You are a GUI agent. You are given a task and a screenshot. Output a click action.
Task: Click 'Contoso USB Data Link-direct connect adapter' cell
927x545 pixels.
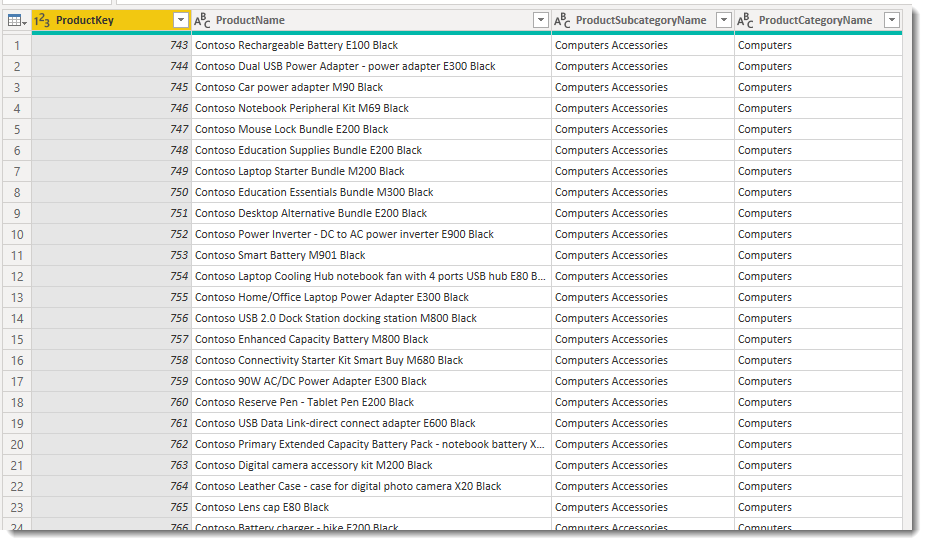coord(371,424)
